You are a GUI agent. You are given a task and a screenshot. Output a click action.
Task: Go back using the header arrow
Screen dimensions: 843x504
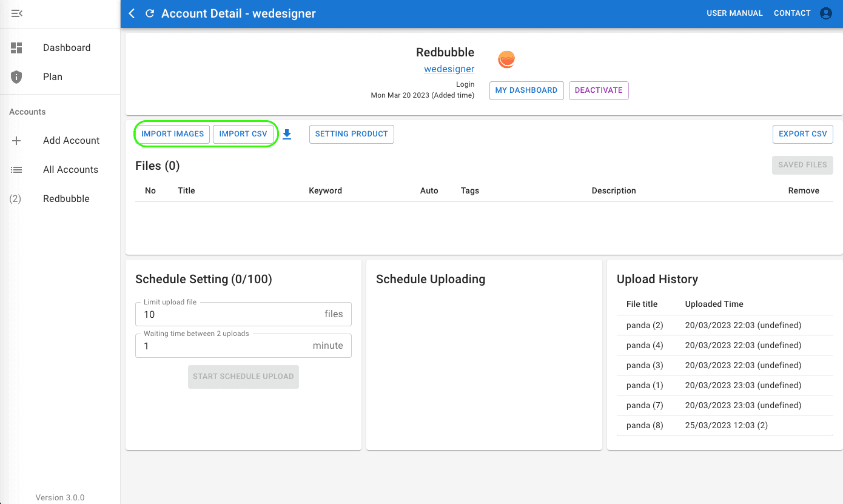132,13
